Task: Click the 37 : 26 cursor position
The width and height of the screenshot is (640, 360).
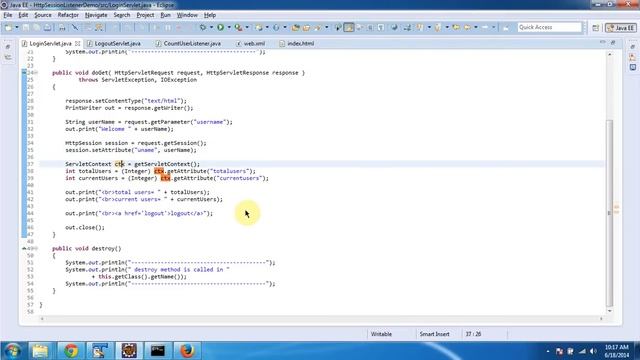Action: coord(473,334)
